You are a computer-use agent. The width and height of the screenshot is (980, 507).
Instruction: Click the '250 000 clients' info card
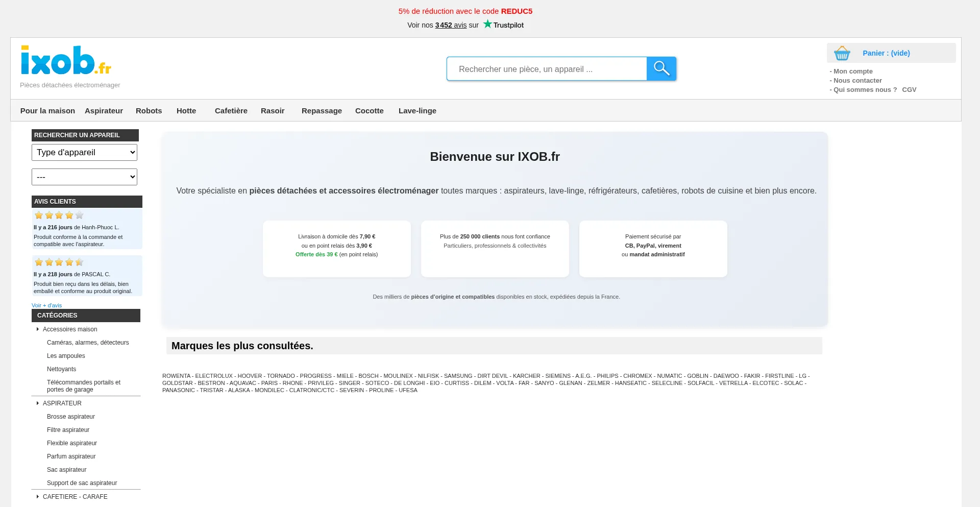click(x=495, y=249)
